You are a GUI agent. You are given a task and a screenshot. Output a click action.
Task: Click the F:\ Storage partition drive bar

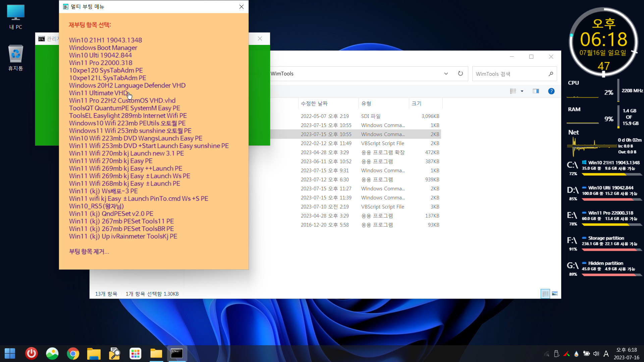click(612, 249)
